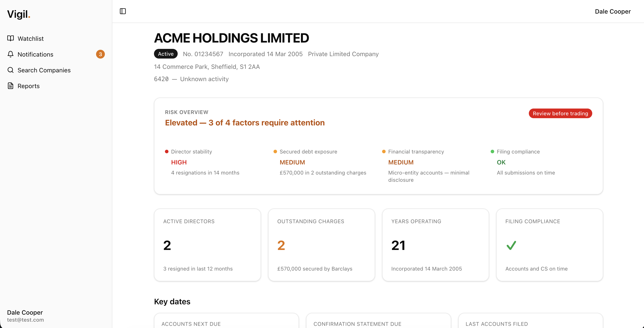The image size is (644, 328).
Task: Open the Years Operating card
Action: [x=435, y=245]
